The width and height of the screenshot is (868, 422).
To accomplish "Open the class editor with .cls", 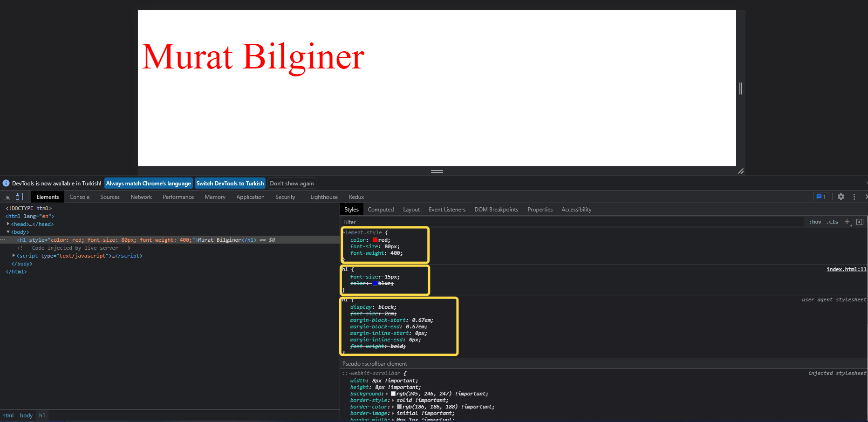I will point(832,222).
